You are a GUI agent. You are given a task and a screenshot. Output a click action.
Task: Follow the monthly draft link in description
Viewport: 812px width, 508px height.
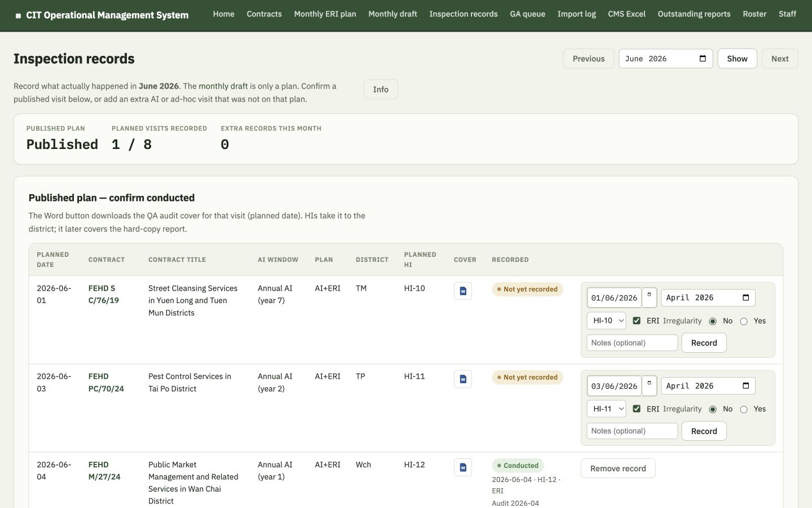pyautogui.click(x=223, y=86)
